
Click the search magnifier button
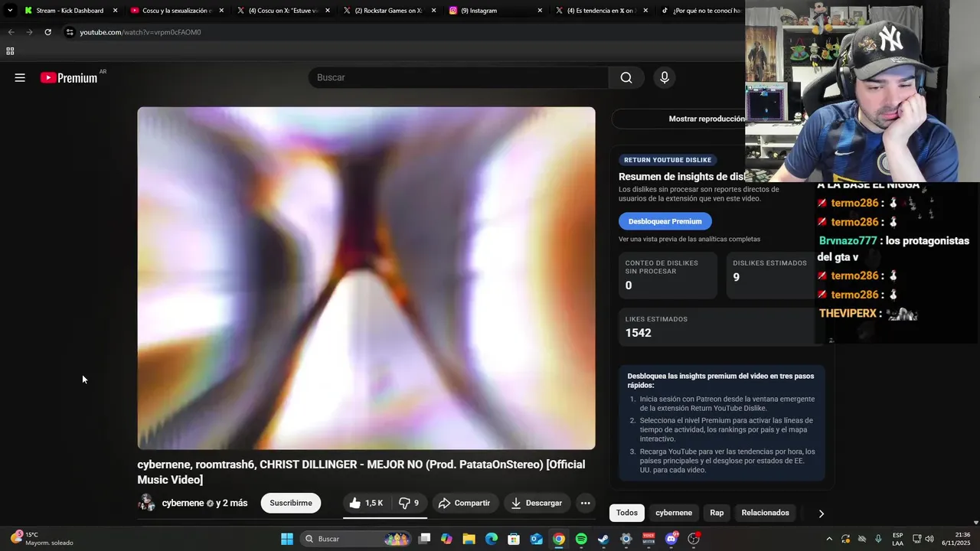[x=626, y=77]
